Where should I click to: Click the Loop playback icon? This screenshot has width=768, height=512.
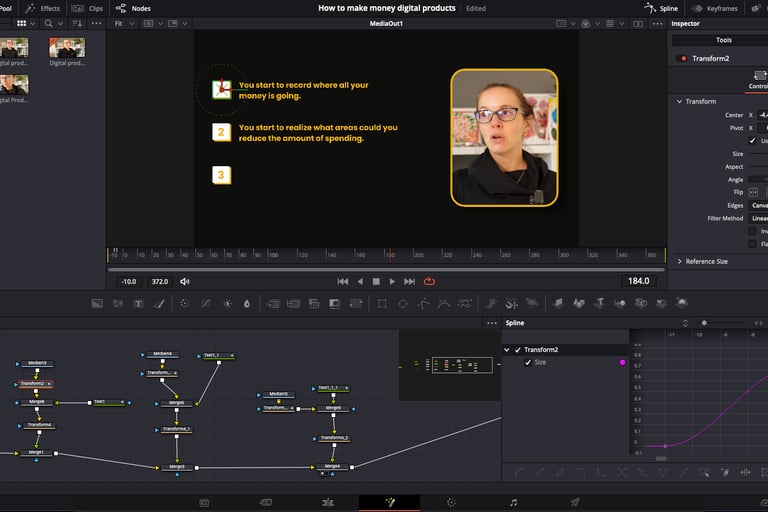click(x=429, y=282)
